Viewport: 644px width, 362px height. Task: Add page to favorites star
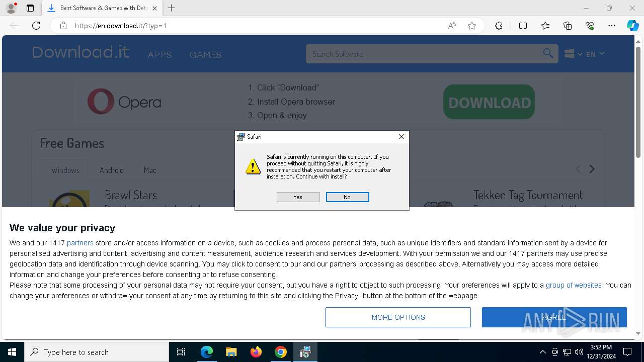pos(472,26)
